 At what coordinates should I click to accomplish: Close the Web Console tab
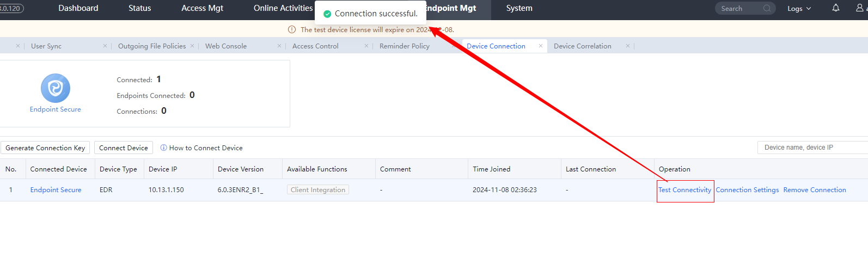(279, 46)
